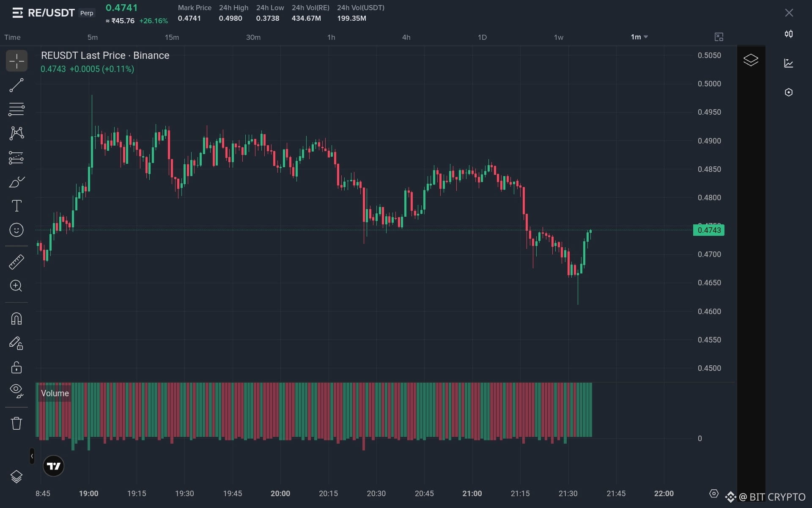Click the 24h Vol(RE) value 434.67M

pos(306,18)
